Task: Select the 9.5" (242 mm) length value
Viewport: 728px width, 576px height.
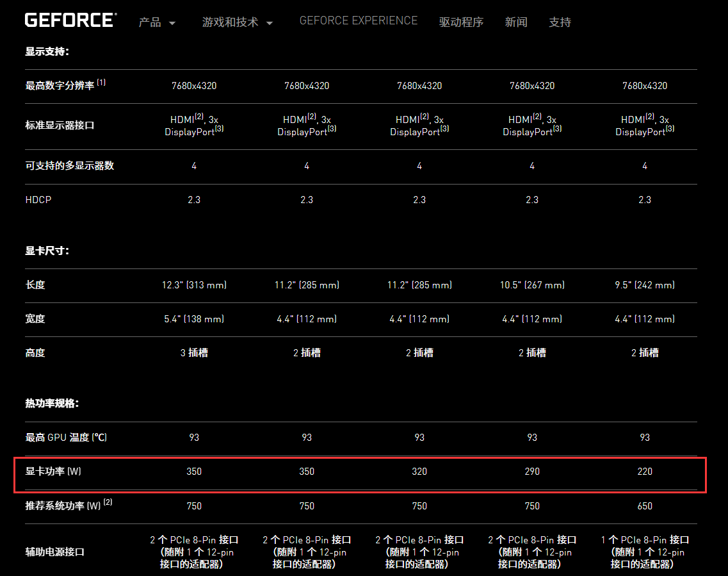Action: click(x=644, y=285)
